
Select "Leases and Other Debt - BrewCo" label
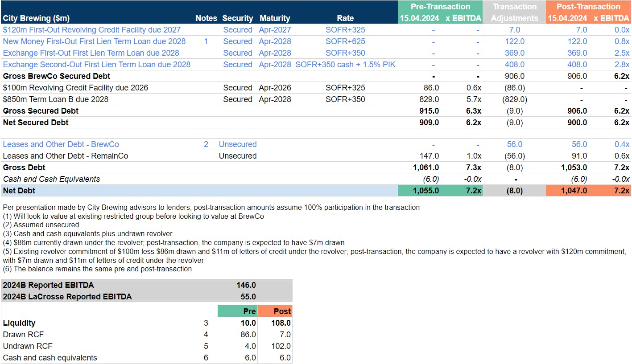[61, 144]
